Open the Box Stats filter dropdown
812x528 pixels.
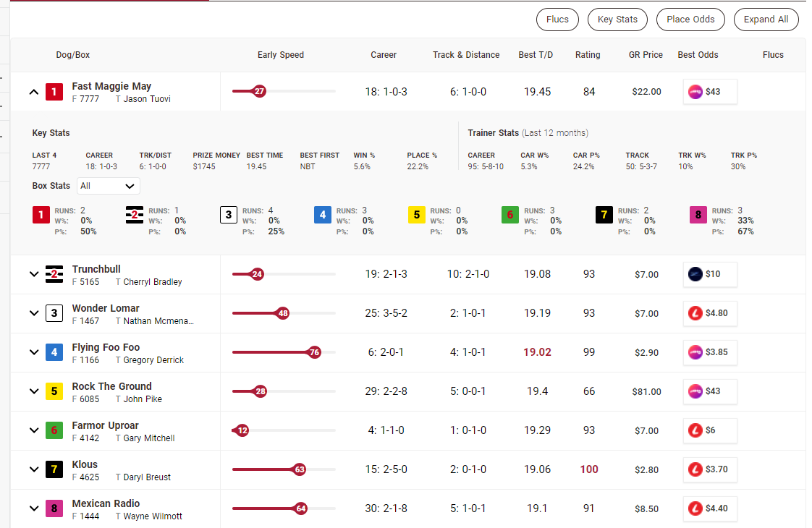coord(108,186)
